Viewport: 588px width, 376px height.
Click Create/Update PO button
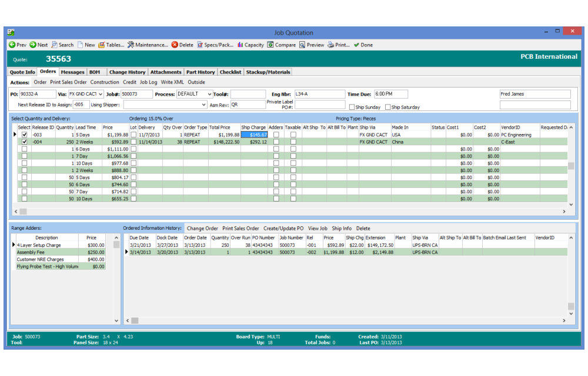tap(283, 229)
